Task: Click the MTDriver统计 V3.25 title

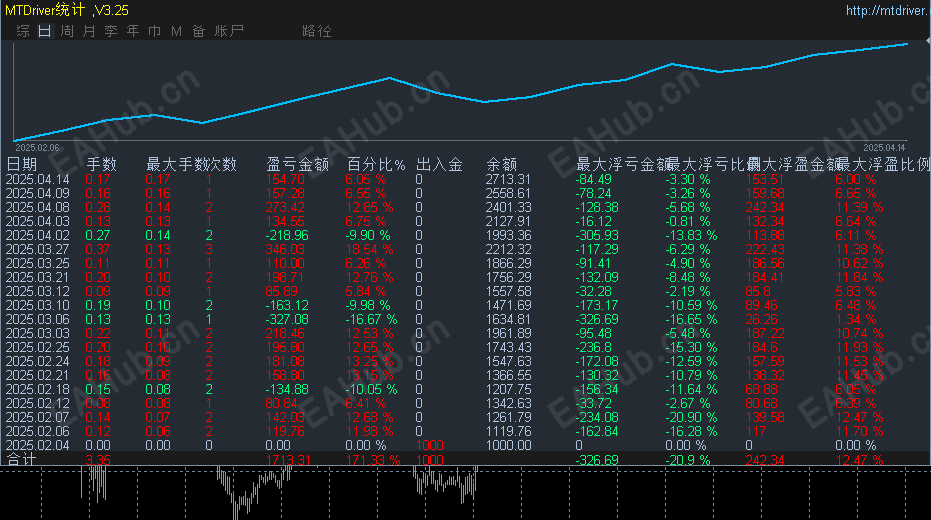Action: [66, 10]
